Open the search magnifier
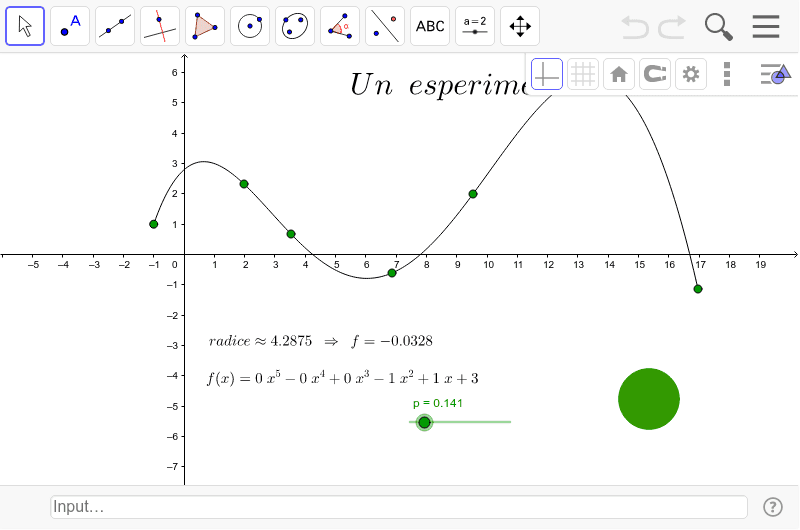The width and height of the screenshot is (800, 530). pos(719,27)
